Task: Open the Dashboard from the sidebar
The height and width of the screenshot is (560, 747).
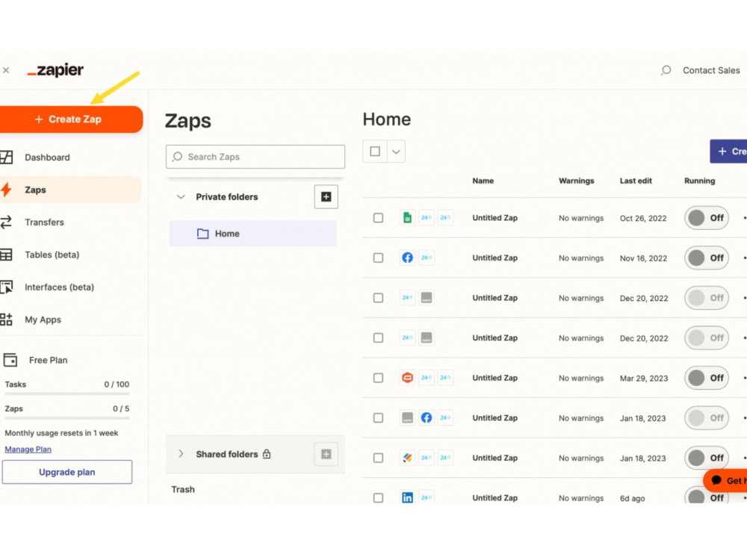Action: tap(47, 157)
